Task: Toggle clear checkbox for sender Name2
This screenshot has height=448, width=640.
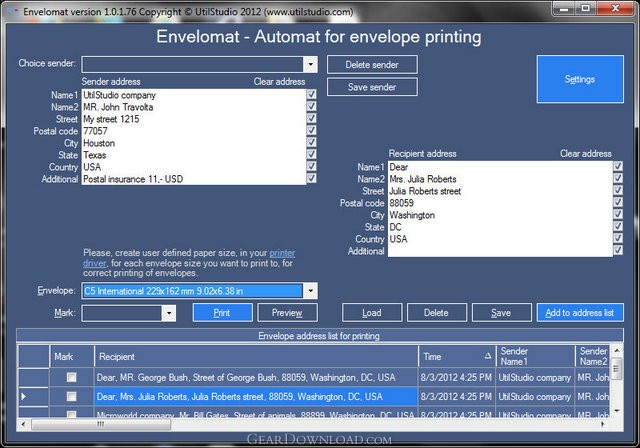Action: [311, 106]
